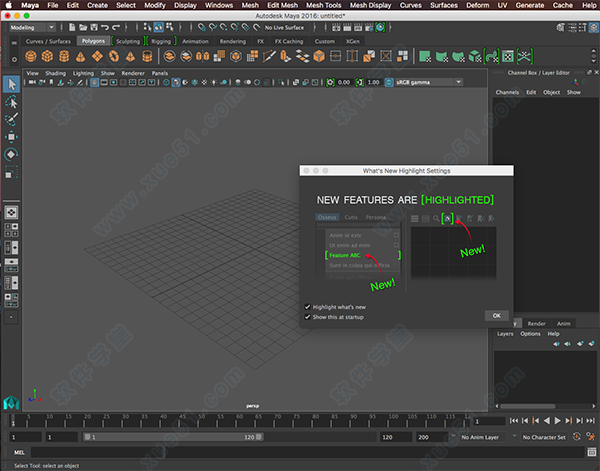The height and width of the screenshot is (471, 600).
Task: Open the layer editor Options menu
Action: (x=530, y=334)
